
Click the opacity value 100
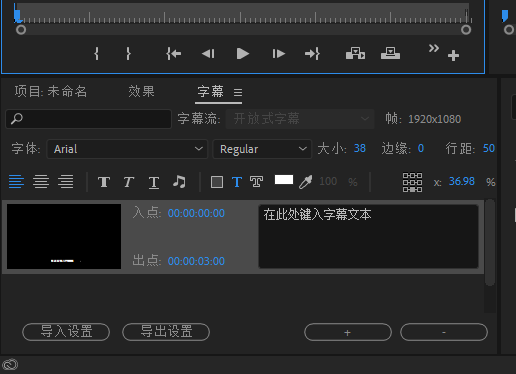(x=328, y=181)
